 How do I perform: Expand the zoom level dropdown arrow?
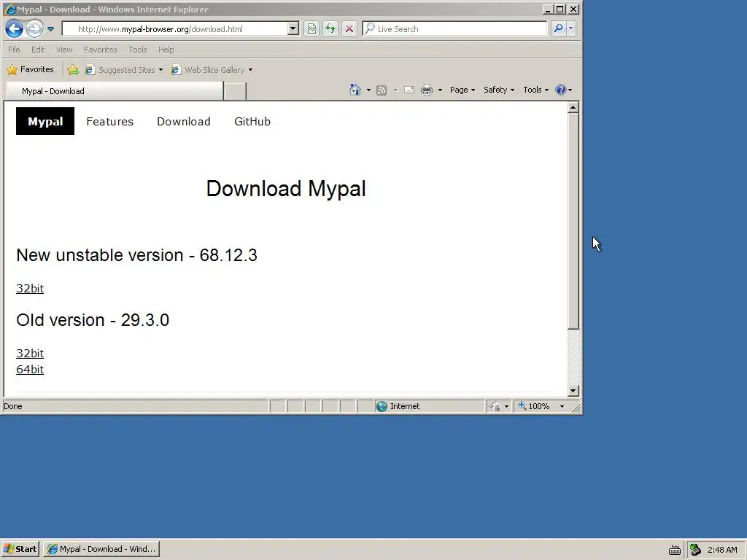pyautogui.click(x=562, y=406)
